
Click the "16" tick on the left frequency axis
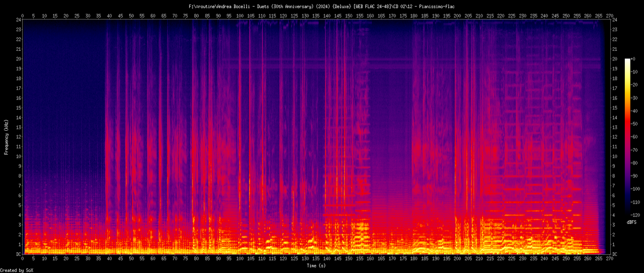pyautogui.click(x=19, y=98)
